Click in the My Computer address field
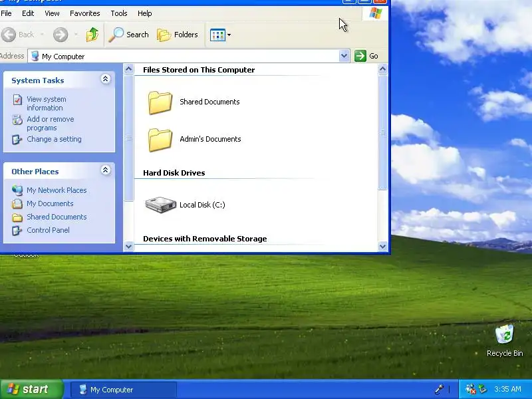Screen dimensions: 532x399 [x=189, y=56]
